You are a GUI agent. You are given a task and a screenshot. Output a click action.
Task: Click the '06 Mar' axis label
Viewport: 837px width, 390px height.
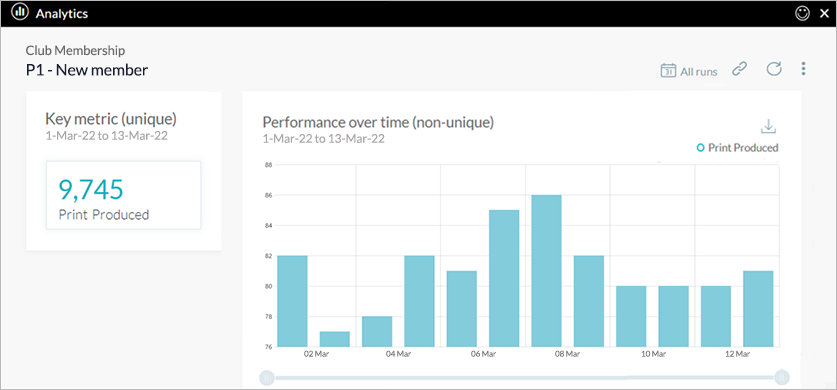(483, 354)
